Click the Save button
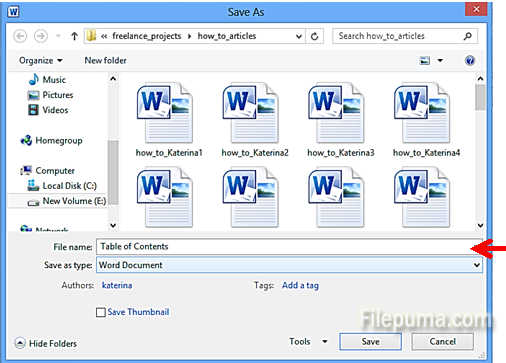Image resolution: width=506 pixels, height=363 pixels. coord(370,342)
